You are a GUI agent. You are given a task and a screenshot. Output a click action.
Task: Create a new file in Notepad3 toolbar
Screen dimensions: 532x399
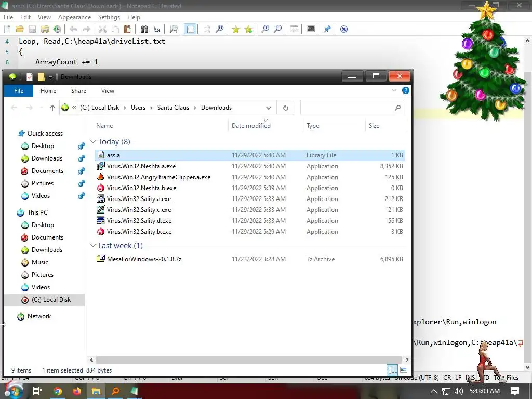[7, 29]
